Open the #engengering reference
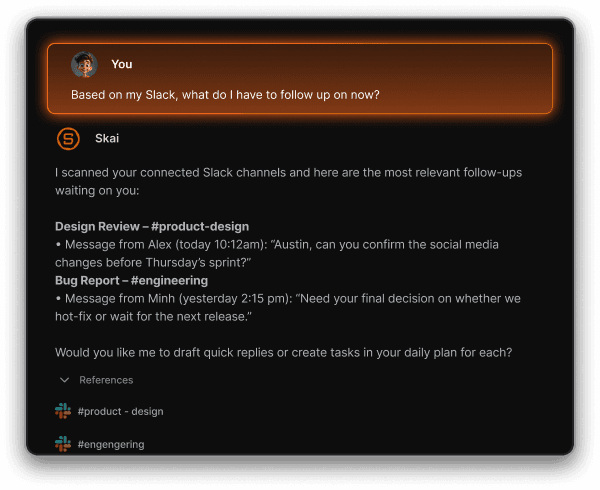The height and width of the screenshot is (490, 600). pos(111,444)
